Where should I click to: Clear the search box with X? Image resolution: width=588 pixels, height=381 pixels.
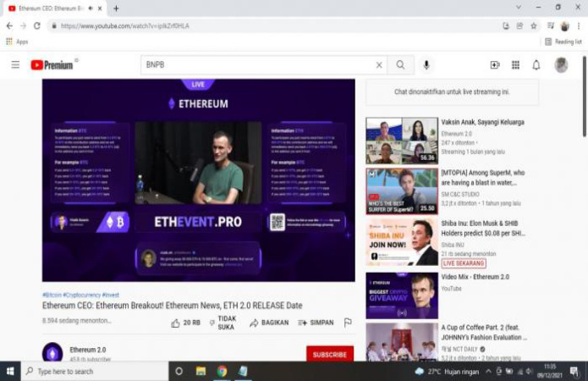pyautogui.click(x=379, y=65)
